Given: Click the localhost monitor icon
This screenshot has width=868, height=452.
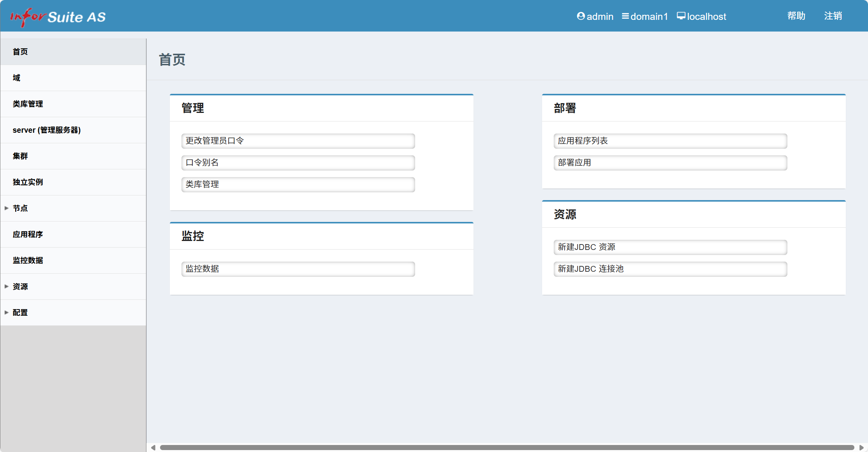Looking at the screenshot, I should (x=681, y=16).
